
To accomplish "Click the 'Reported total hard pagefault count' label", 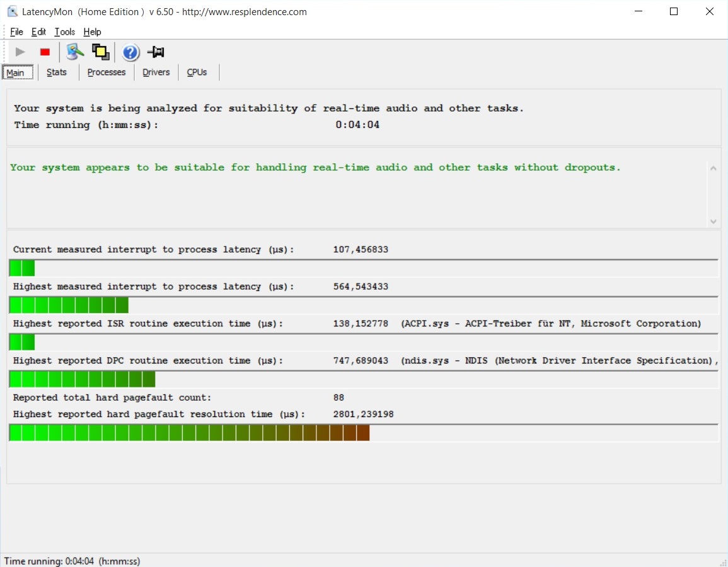I will point(112,398).
